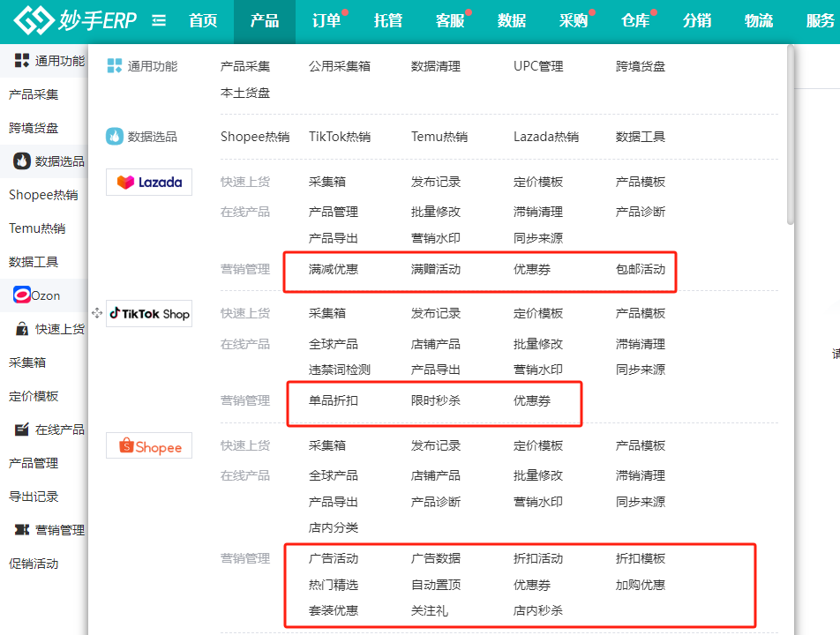Click the 数据选品 flame icon in menu

114,137
